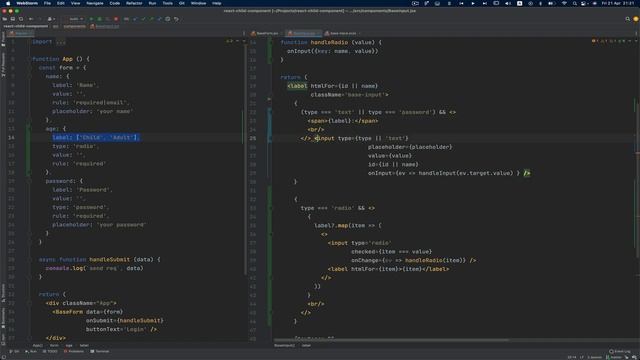The width and height of the screenshot is (640, 360).
Task: Open the File menu
Action: click(47, 3)
